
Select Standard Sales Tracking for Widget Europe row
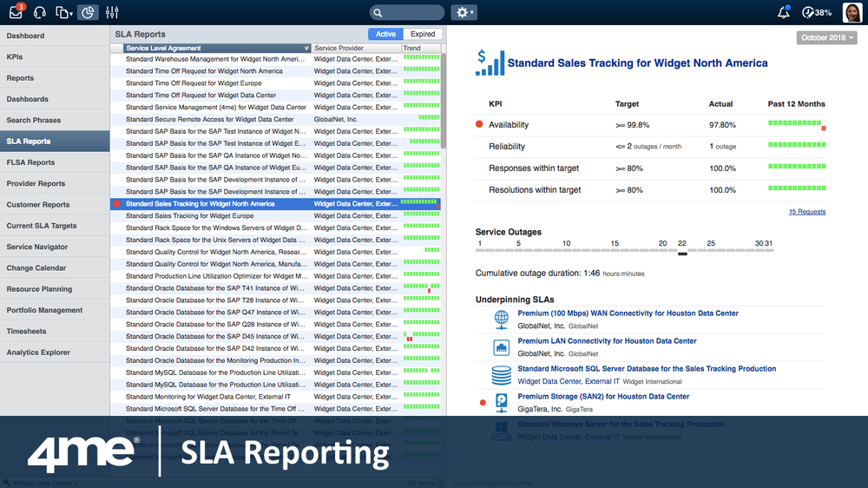point(275,215)
